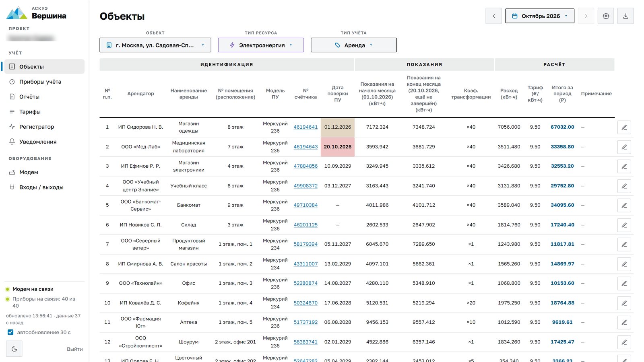Open Приборы учёта section
Viewport: 644px width, 362px height.
pos(44,82)
